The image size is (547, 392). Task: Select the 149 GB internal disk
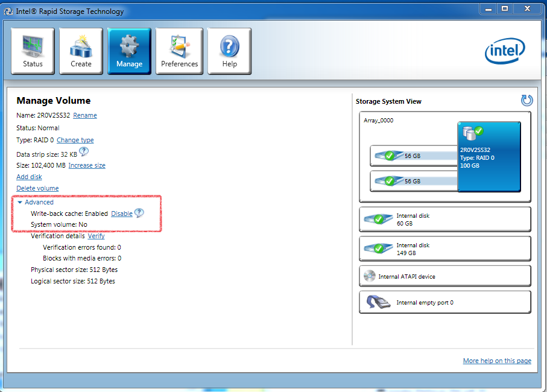click(x=445, y=248)
